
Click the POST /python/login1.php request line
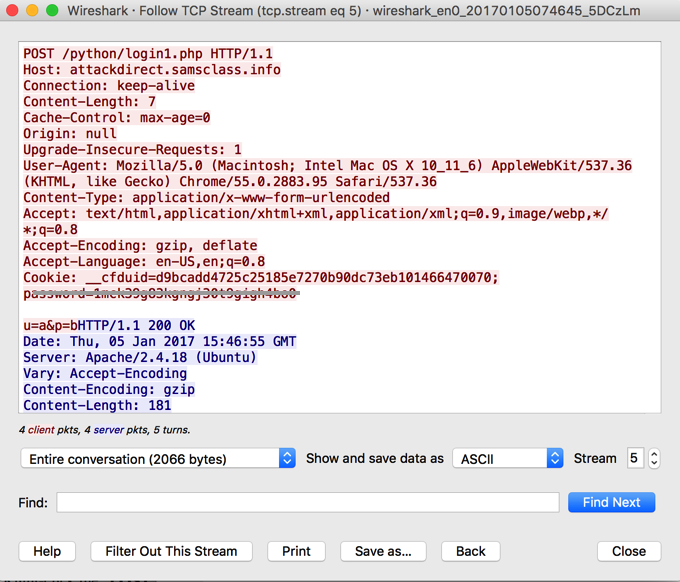click(147, 54)
